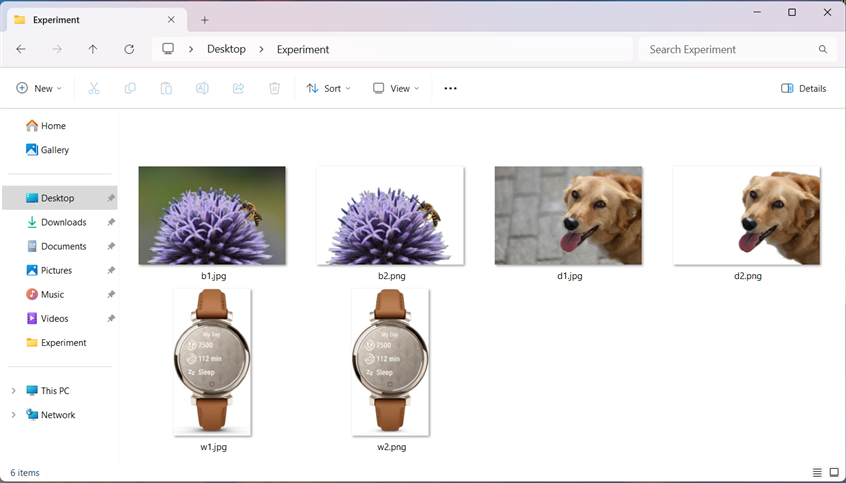Open the Sort dropdown menu
The height and width of the screenshot is (483, 846).
tap(329, 88)
